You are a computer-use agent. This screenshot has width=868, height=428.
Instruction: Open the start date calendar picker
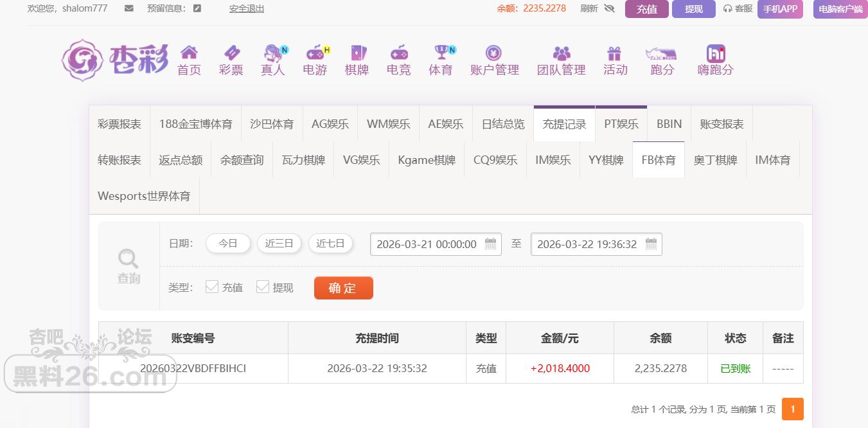[x=491, y=244]
